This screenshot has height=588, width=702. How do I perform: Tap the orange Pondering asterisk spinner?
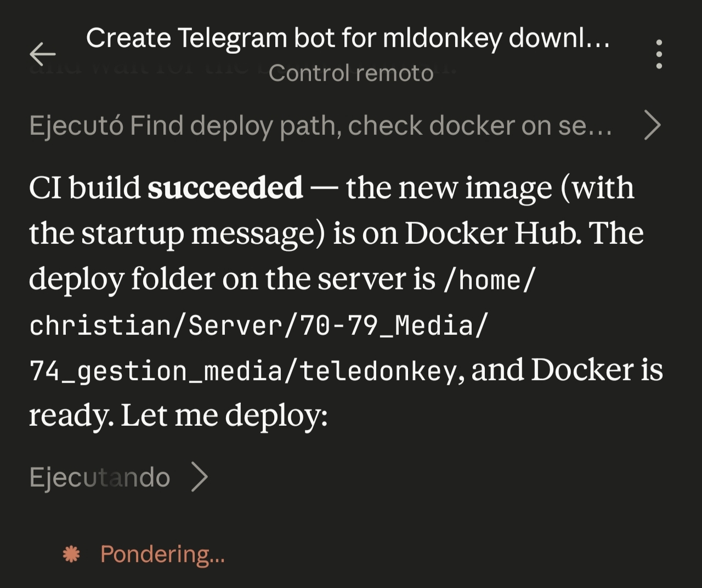click(x=71, y=555)
